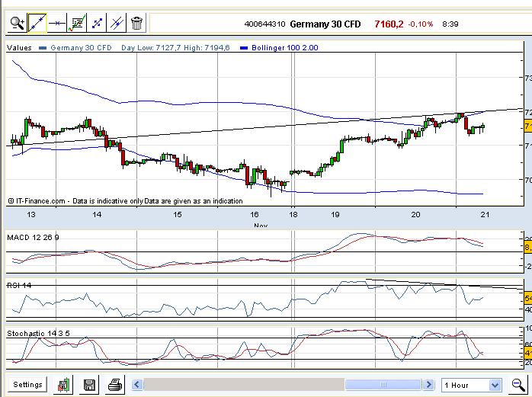Select the parallel line tool
Viewport: 532px width, 397px height.
click(117, 23)
